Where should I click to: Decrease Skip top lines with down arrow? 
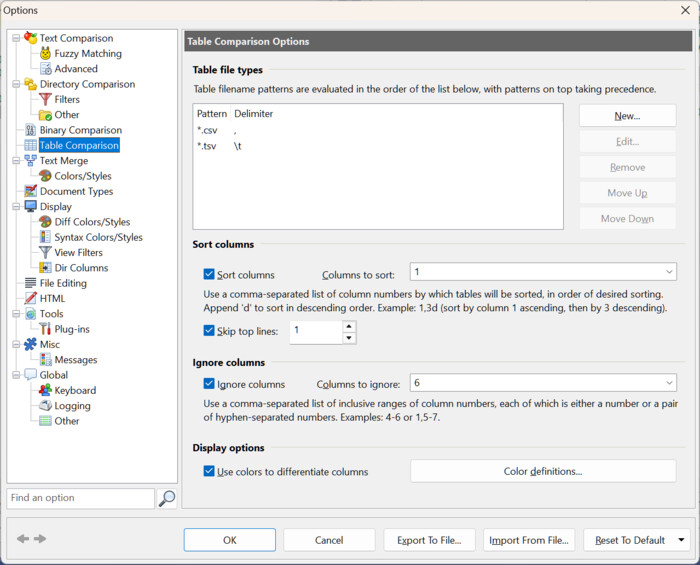tap(349, 338)
